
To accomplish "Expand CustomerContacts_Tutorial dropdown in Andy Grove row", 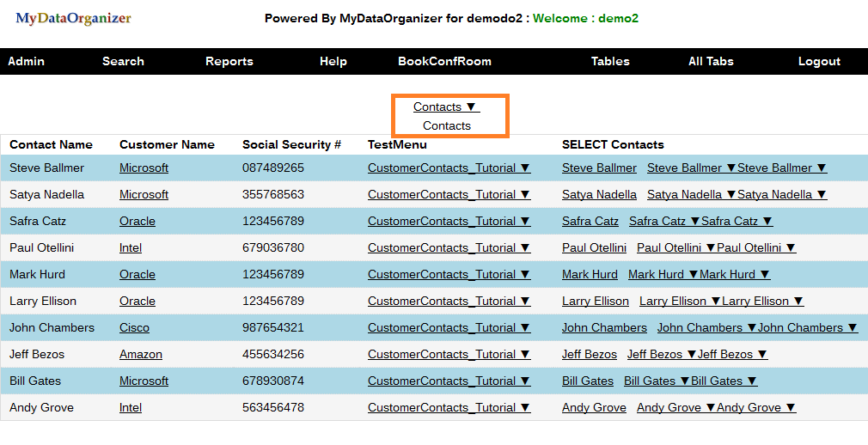I will (x=449, y=407).
